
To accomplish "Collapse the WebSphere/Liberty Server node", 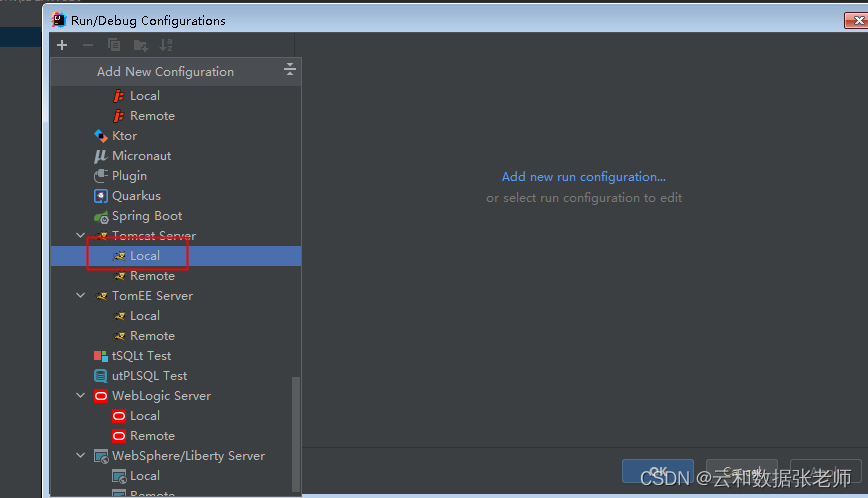I will (81, 455).
